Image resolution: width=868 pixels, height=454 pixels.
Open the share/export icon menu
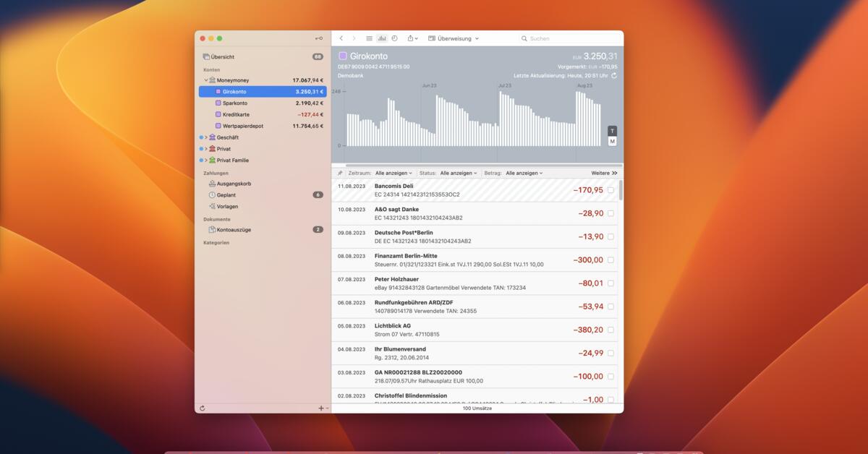(410, 38)
